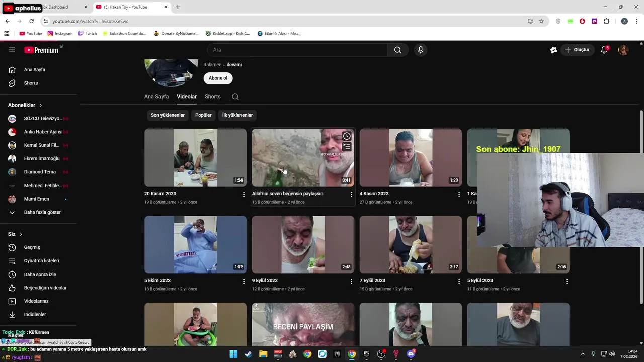
Task: Play the 5 Ekim 2023 video thumbnail
Action: point(195,244)
